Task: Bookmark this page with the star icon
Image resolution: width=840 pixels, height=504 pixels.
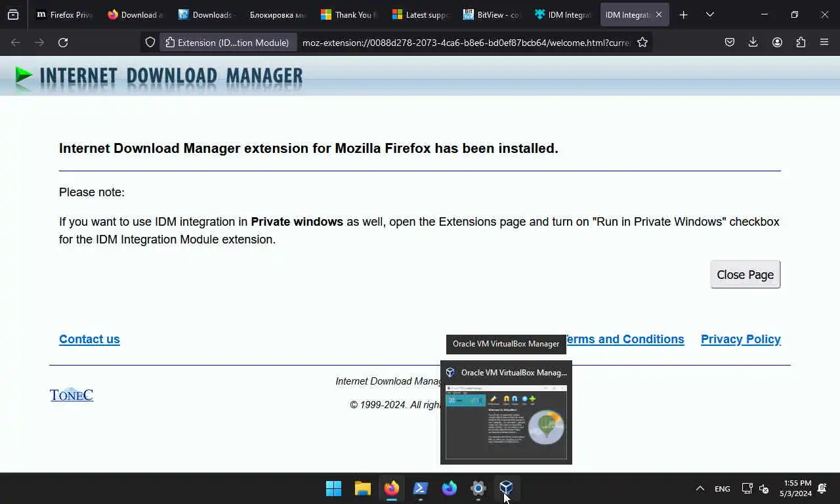Action: tap(642, 43)
